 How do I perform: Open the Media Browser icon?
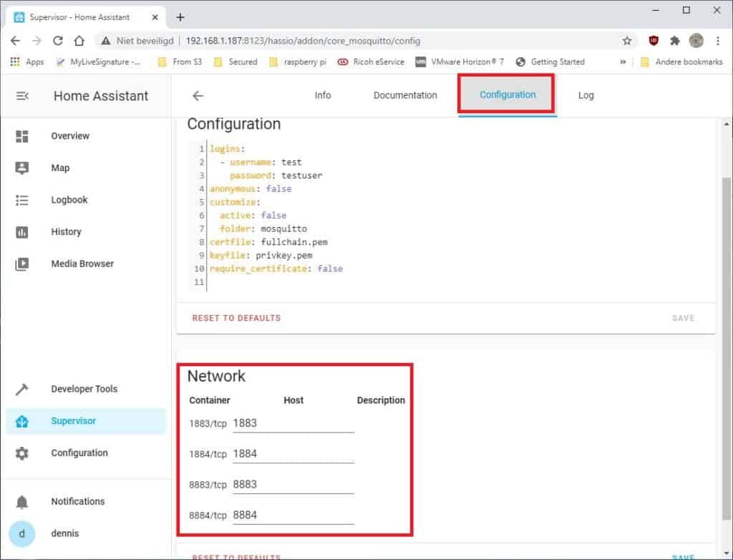[x=22, y=264]
